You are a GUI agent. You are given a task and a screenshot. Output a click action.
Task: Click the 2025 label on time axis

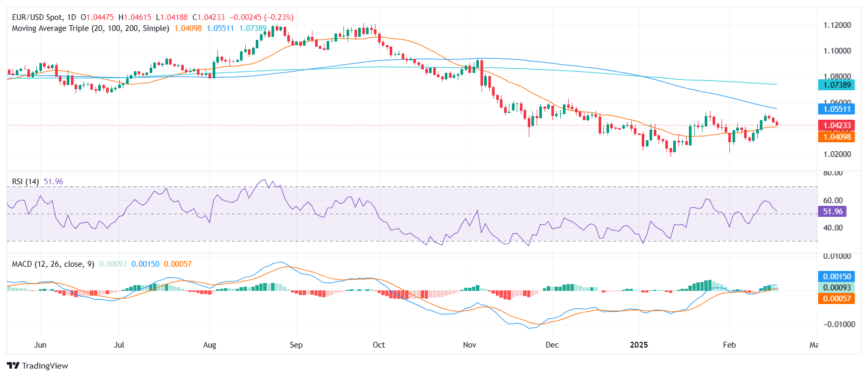pos(639,345)
